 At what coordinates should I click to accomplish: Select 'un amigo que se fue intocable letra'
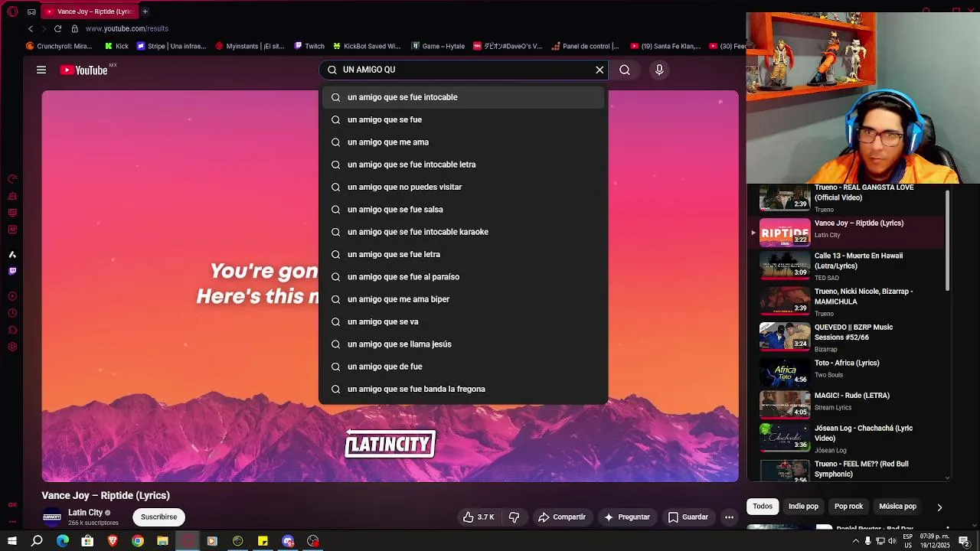coord(463,165)
